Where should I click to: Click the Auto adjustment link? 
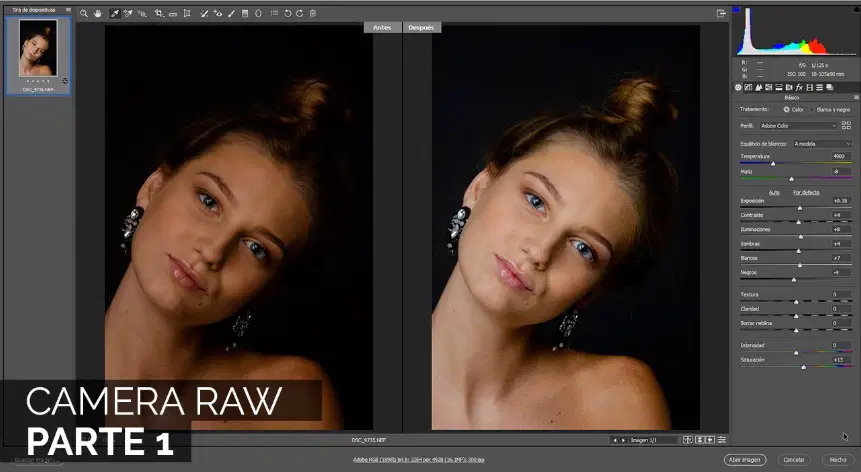click(x=774, y=193)
